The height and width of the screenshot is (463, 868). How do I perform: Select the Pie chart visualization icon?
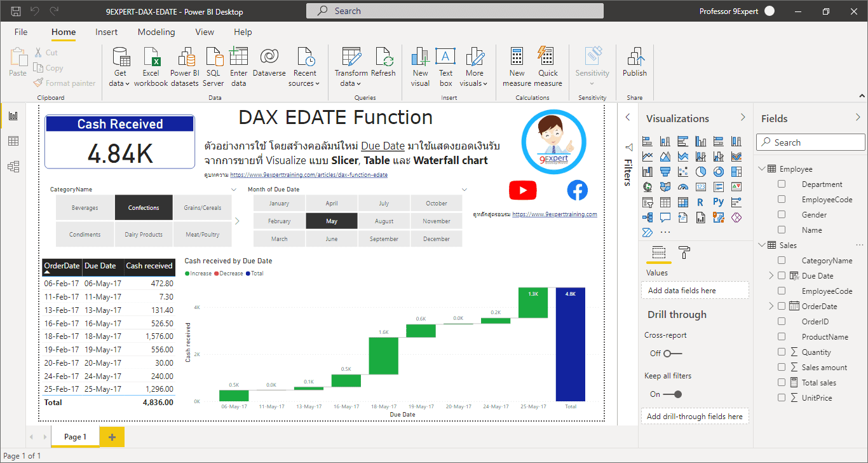701,172
